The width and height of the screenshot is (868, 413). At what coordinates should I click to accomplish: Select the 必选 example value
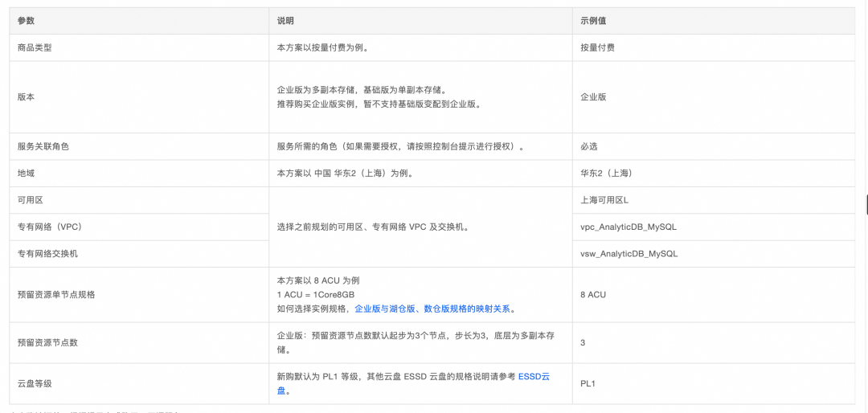pyautogui.click(x=714, y=147)
